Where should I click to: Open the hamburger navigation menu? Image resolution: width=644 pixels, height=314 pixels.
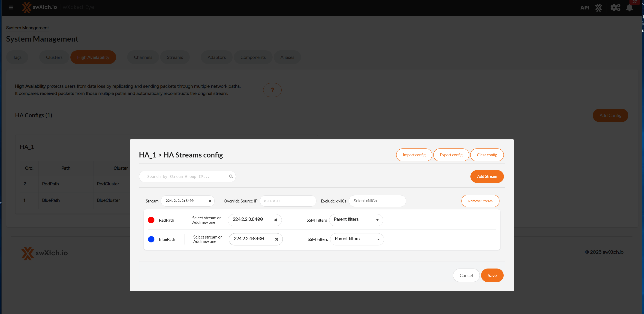point(11,7)
